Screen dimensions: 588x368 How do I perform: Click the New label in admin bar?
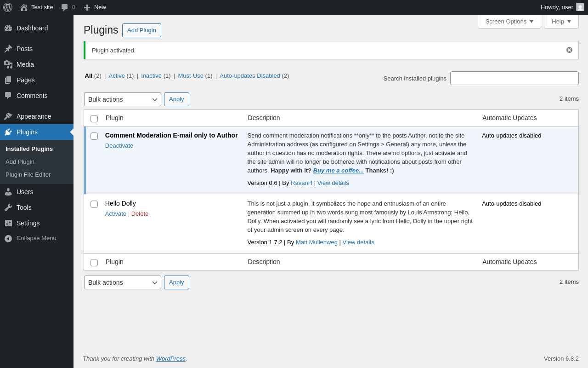pyautogui.click(x=100, y=7)
